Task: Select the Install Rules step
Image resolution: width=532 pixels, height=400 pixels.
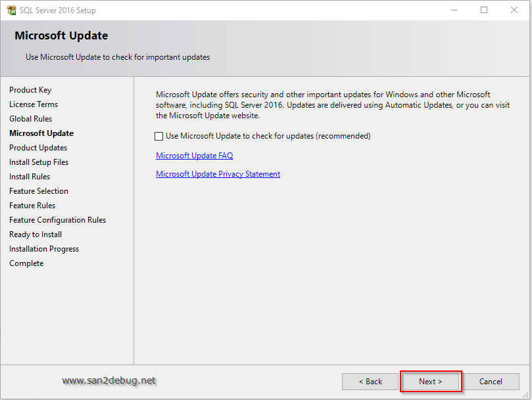Action: (x=30, y=177)
